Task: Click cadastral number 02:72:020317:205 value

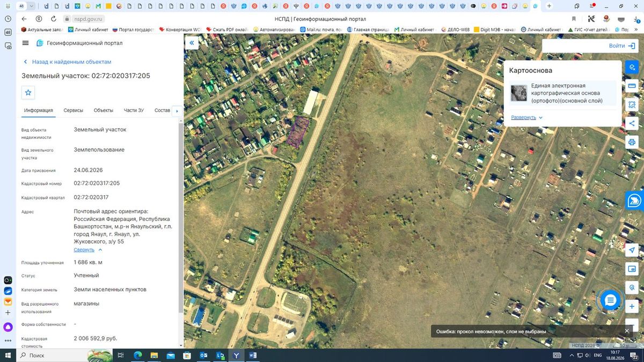Action: pyautogui.click(x=97, y=183)
